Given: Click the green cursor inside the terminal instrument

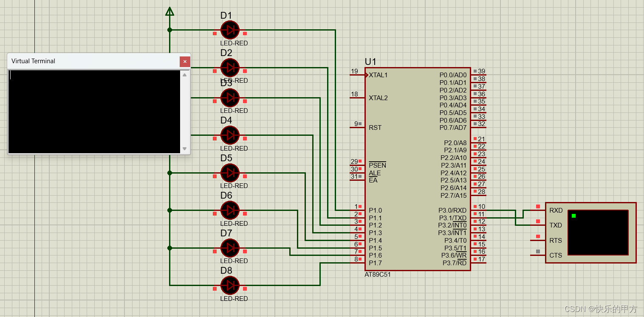Looking at the screenshot, I should (x=573, y=216).
